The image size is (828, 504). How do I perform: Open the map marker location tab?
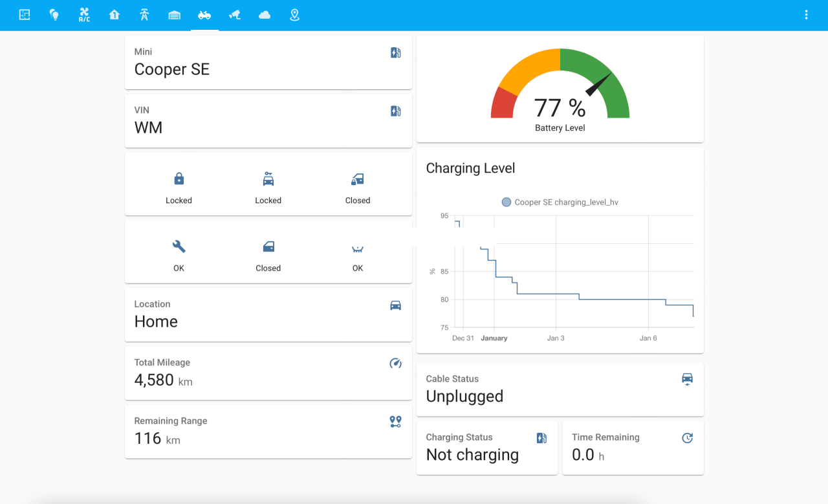pyautogui.click(x=294, y=15)
